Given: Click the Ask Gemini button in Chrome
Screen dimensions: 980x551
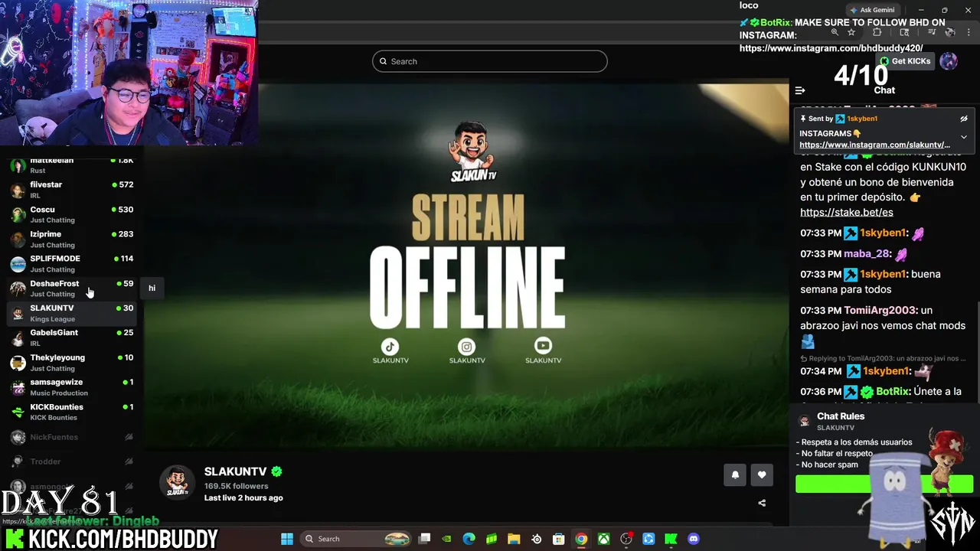Looking at the screenshot, I should click(x=871, y=10).
